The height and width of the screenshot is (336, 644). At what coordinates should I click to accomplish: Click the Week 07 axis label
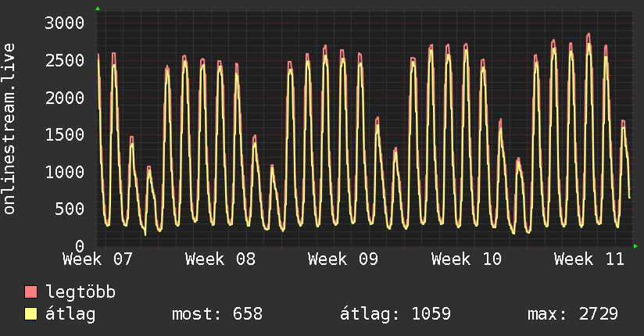(98, 259)
